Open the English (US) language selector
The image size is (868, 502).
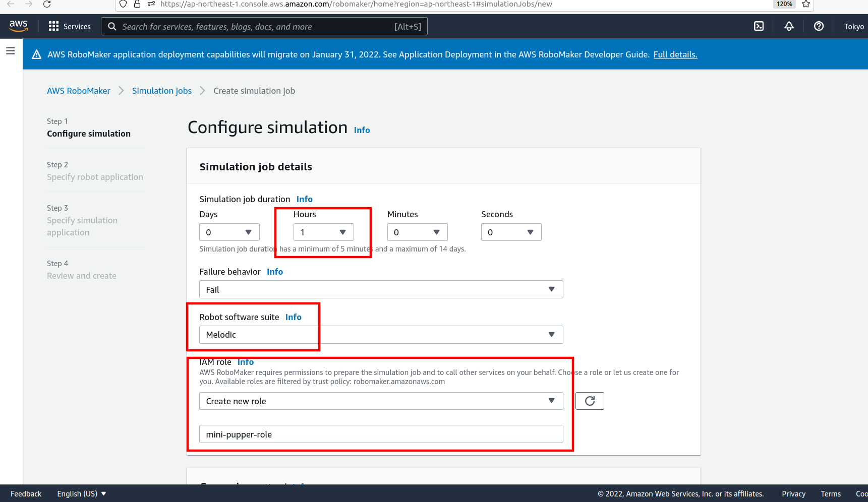click(82, 494)
